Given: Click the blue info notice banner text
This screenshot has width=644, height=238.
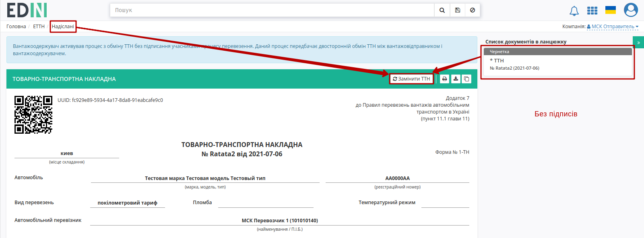Looking at the screenshot, I should pos(227,50).
